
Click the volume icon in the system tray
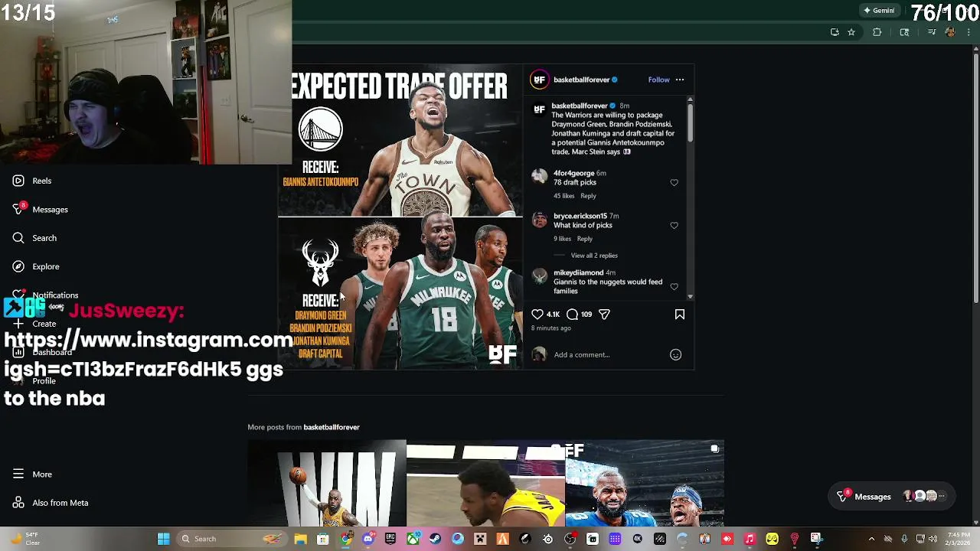click(933, 539)
